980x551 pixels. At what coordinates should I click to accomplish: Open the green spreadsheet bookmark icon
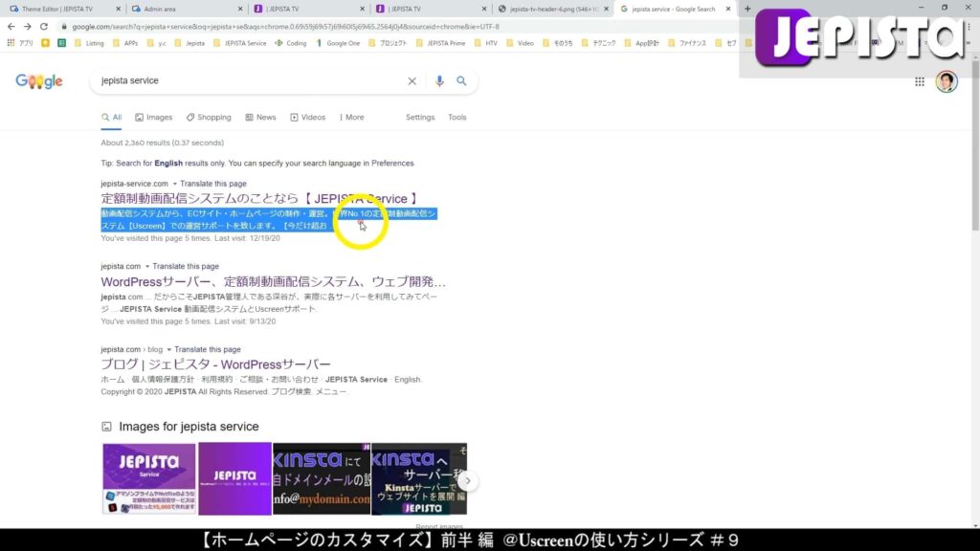click(61, 43)
